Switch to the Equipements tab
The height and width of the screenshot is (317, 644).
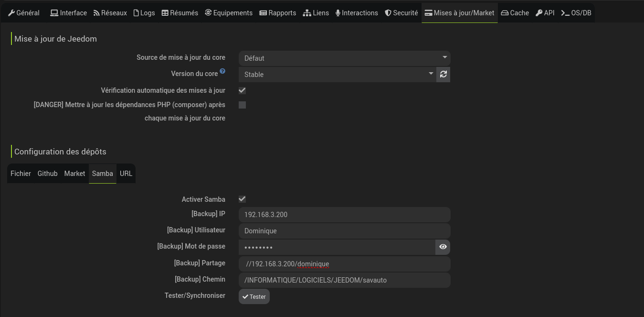click(229, 13)
